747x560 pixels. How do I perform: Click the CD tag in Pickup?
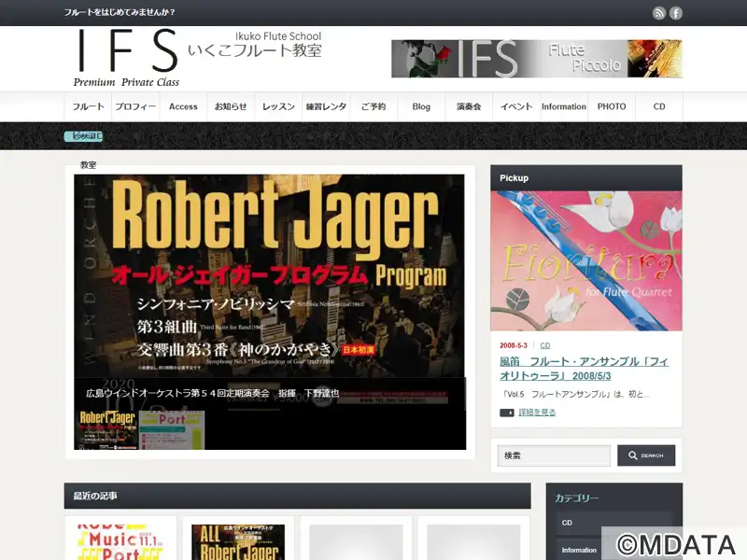545,345
